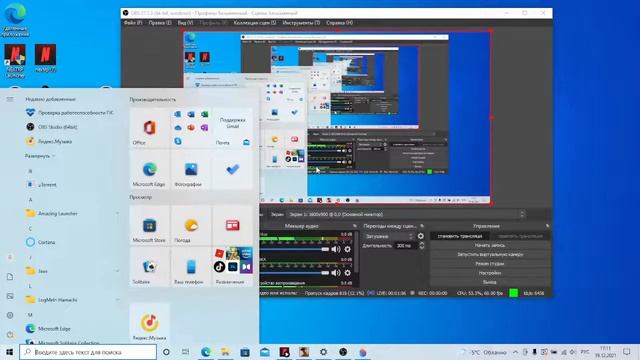This screenshot has height=360, width=640.
Task: Open the red News tile
Action: point(233,225)
